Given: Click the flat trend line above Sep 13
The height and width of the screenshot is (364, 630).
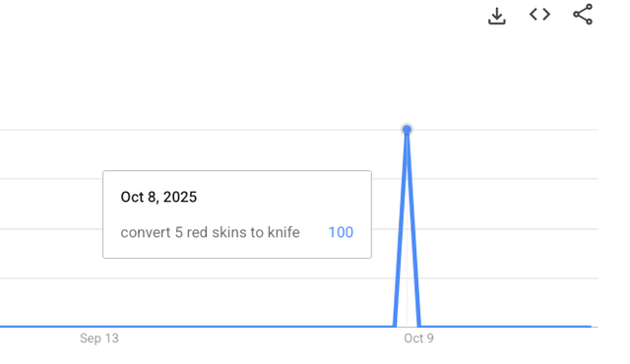Looking at the screenshot, I should click(99, 327).
